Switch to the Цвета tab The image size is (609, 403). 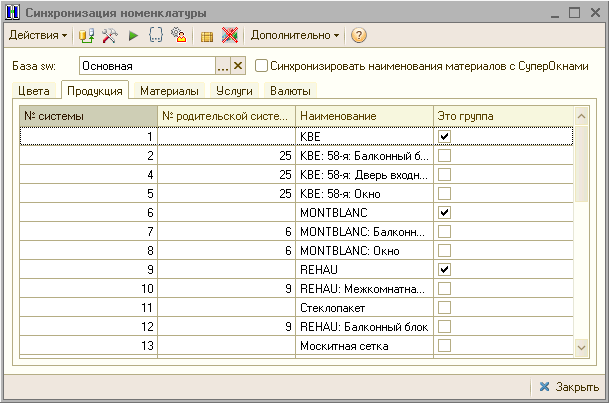tap(34, 91)
